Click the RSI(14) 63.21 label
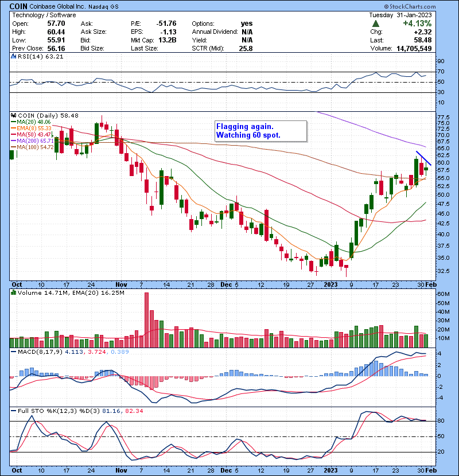The height and width of the screenshot is (476, 459). coord(40,56)
